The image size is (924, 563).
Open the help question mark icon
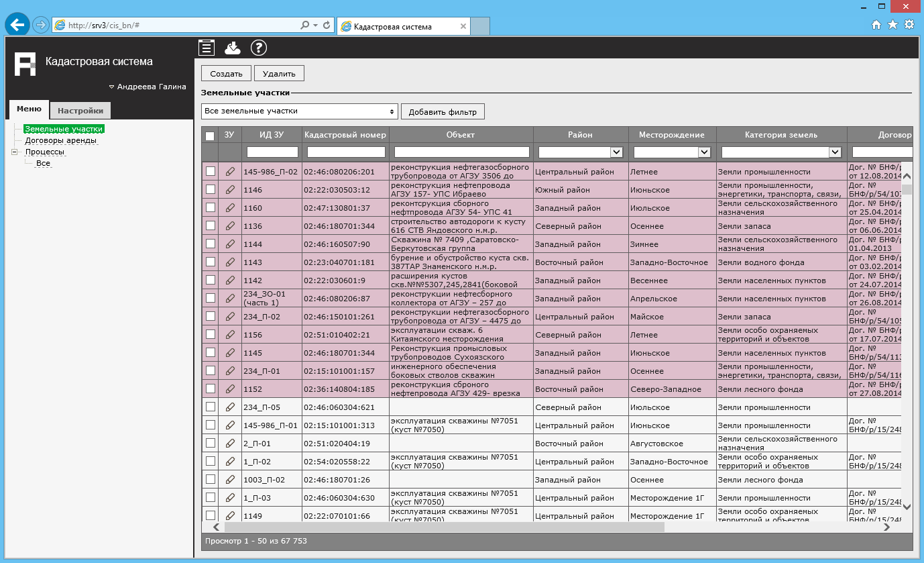point(259,48)
